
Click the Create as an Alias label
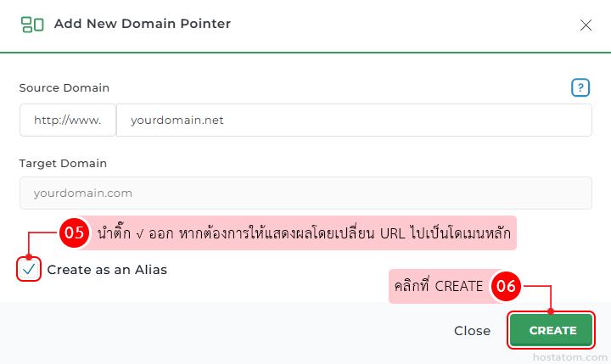tap(107, 270)
